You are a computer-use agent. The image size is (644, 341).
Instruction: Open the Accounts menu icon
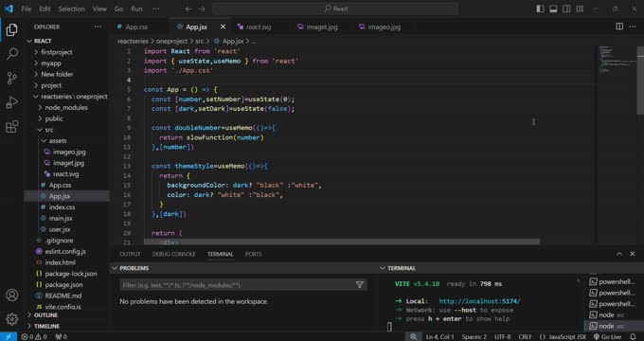(x=12, y=295)
